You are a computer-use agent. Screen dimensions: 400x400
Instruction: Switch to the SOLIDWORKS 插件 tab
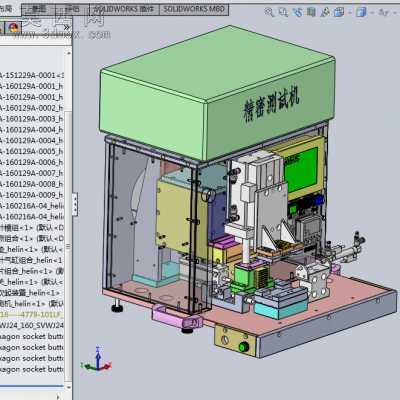click(x=124, y=9)
